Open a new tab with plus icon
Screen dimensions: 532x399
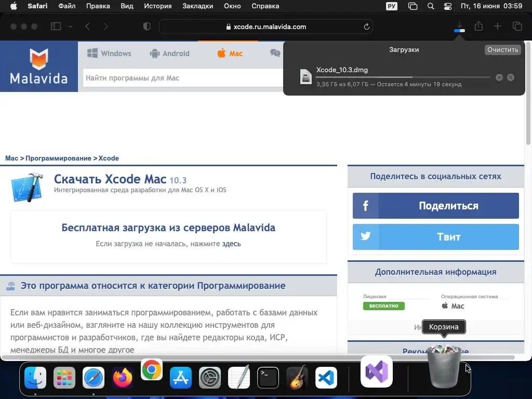(497, 26)
